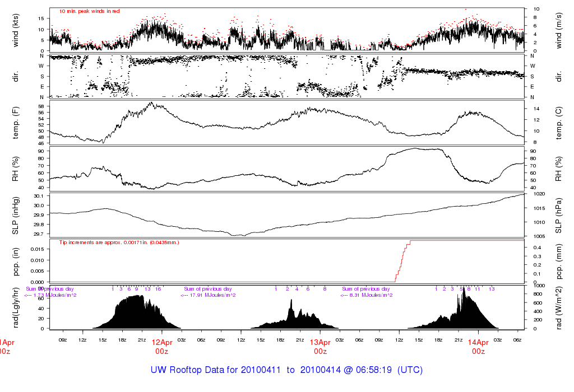Click the '10 min. peak winds in red' note
The height and width of the screenshot is (392, 574).
click(x=89, y=11)
